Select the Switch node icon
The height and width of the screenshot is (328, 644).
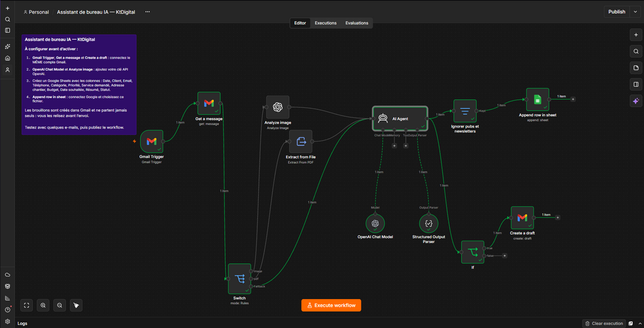coord(239,279)
